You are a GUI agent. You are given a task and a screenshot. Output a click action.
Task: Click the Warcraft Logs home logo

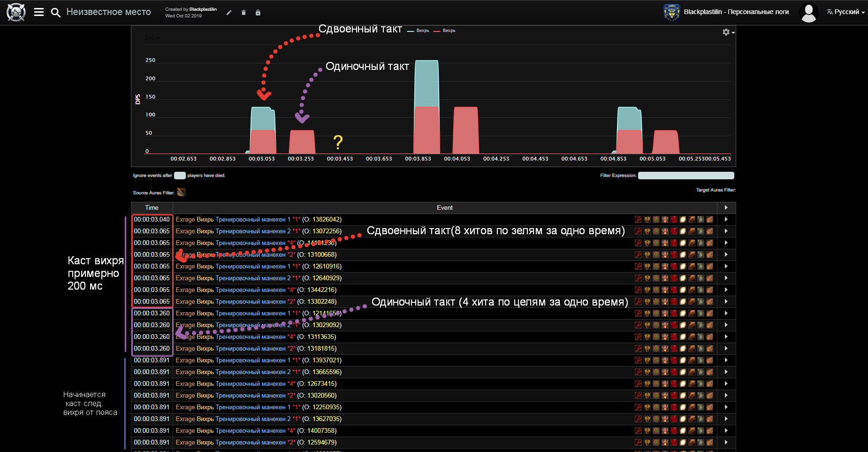[16, 12]
